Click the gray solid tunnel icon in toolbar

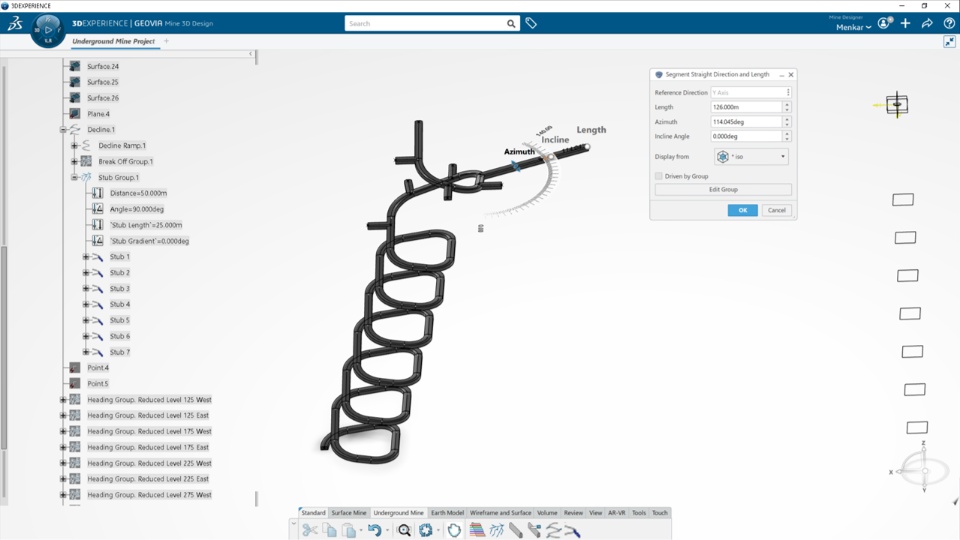tap(516, 530)
